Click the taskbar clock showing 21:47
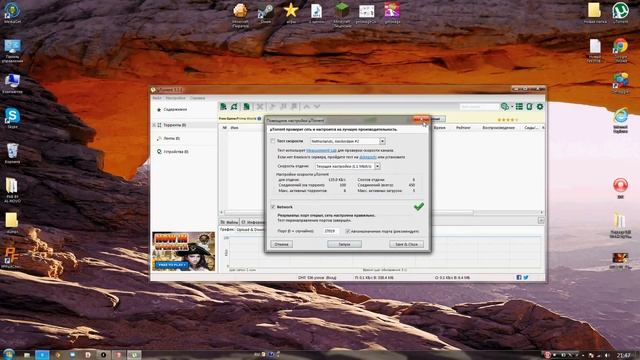 [623, 356]
